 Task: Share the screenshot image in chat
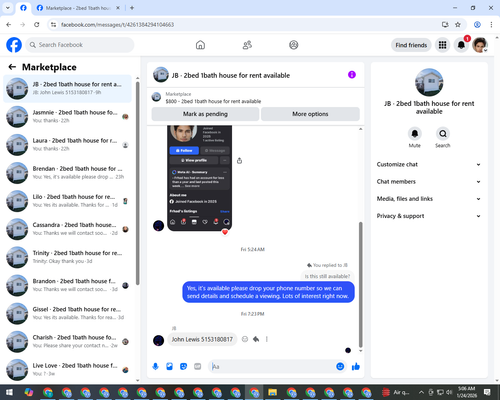(239, 161)
